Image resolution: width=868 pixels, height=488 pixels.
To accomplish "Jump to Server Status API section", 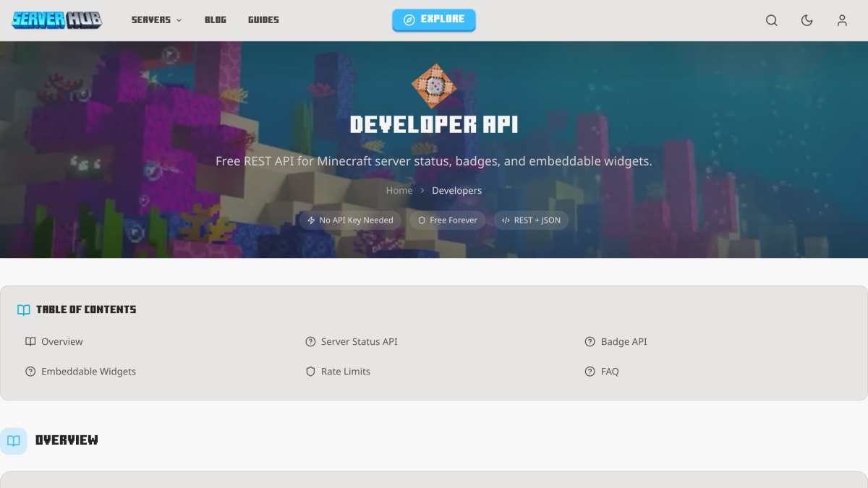I will click(352, 342).
